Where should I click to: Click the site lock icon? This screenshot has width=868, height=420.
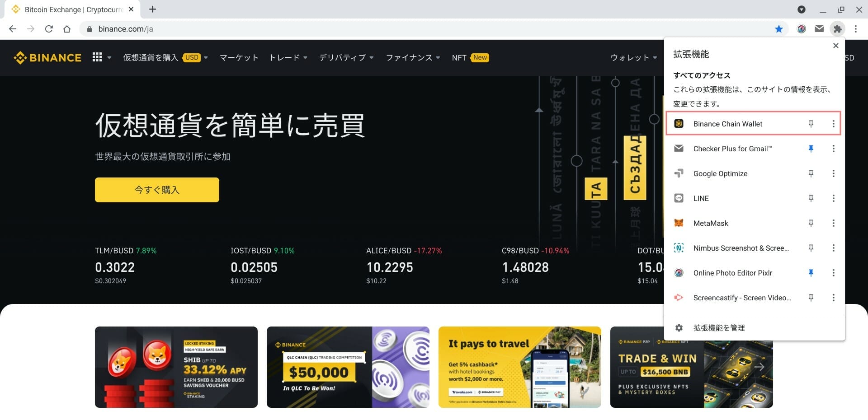tap(89, 29)
